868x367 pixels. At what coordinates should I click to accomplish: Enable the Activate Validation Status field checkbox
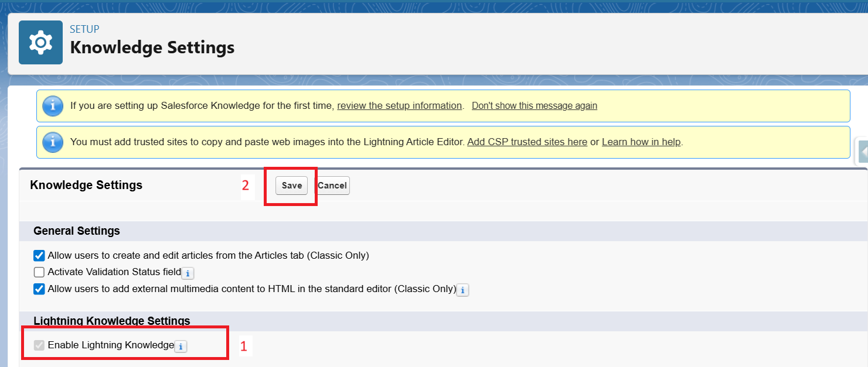[x=39, y=272]
